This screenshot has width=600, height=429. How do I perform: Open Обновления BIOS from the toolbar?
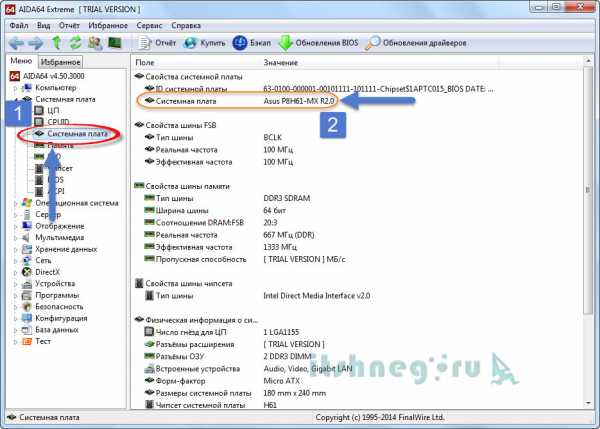[318, 43]
